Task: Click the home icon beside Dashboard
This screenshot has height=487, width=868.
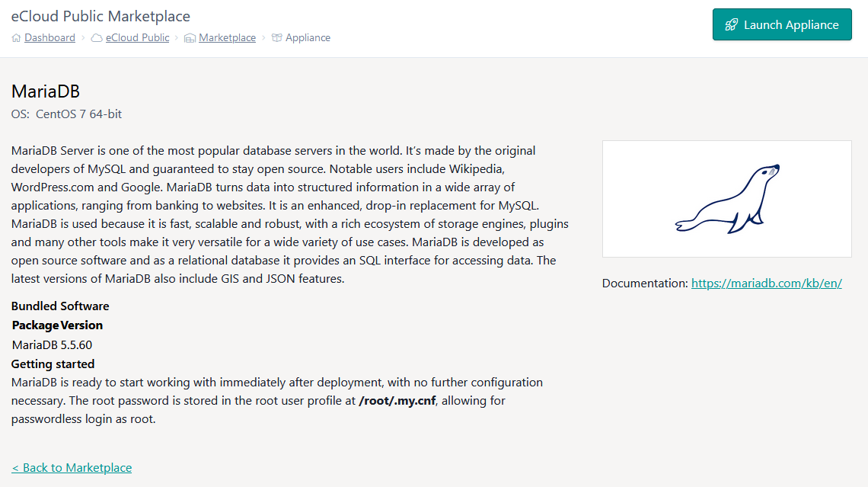Action: click(17, 38)
